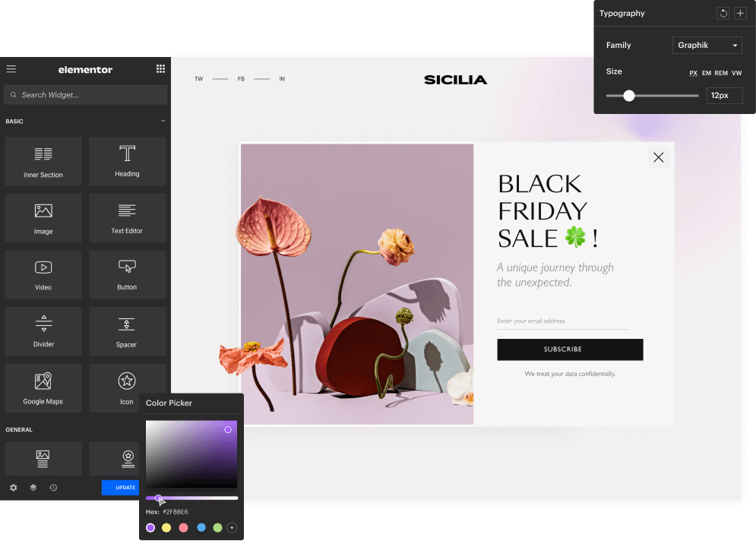Image resolution: width=756 pixels, height=541 pixels.
Task: Pick the Spacer widget
Action: pos(127,331)
